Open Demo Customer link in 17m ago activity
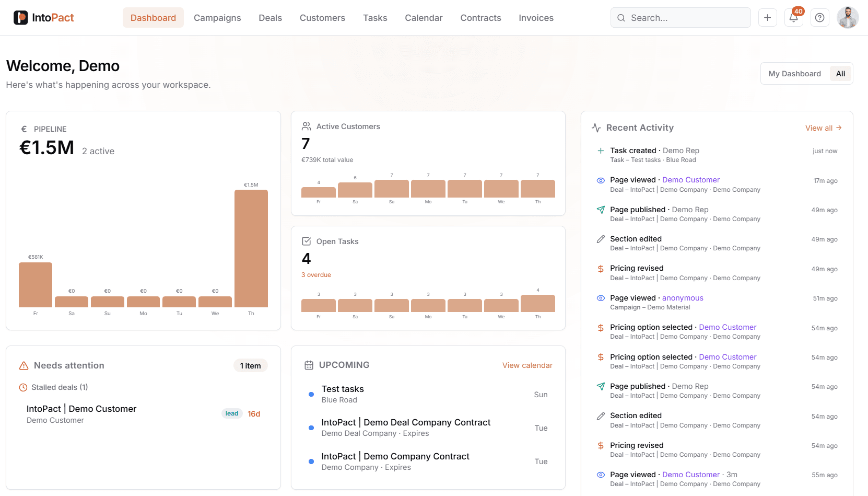Screen dimensions: 868x496 (x=690, y=180)
